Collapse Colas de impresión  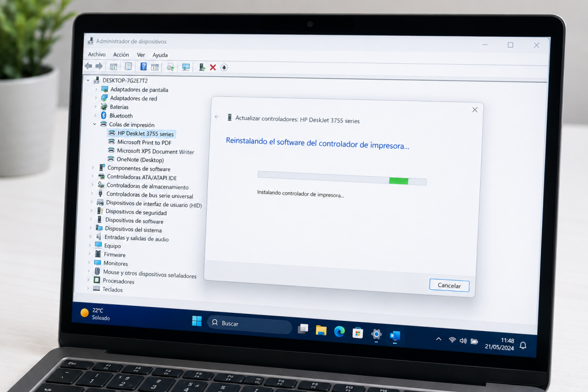(95, 124)
